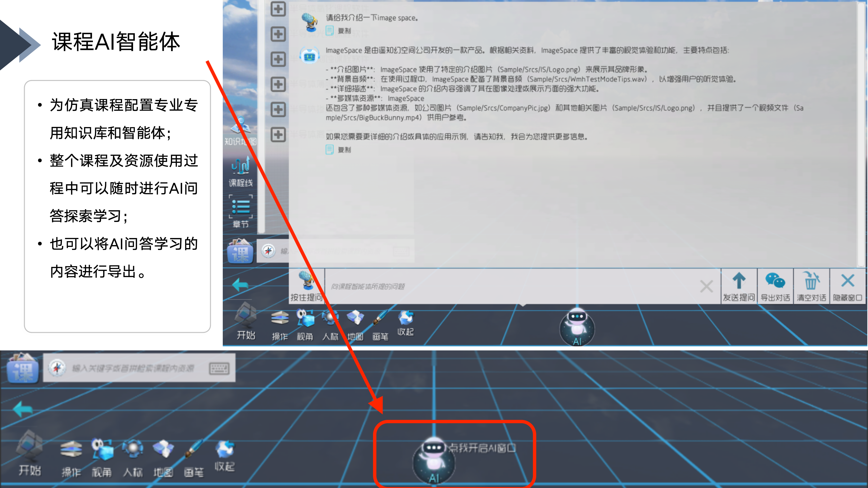Click the compass icon beside the chat panel

tap(269, 251)
